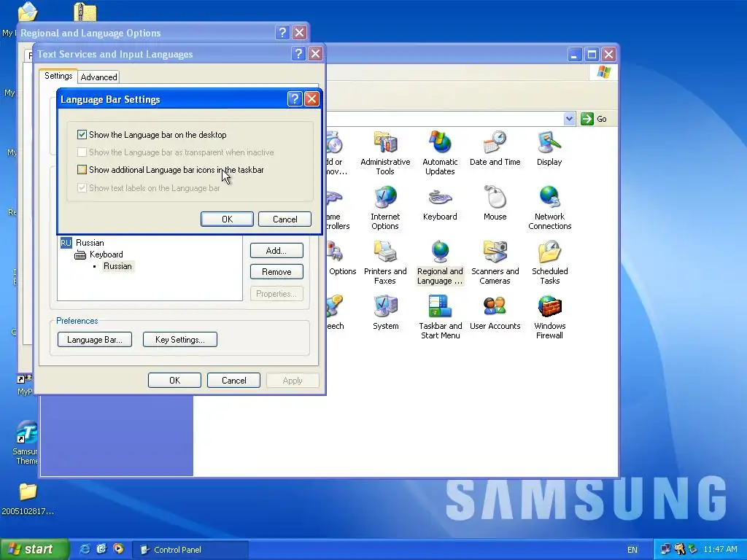Viewport: 747px width, 560px height.
Task: Toggle Show Language bar as transparent when inactive
Action: pyautogui.click(x=82, y=152)
